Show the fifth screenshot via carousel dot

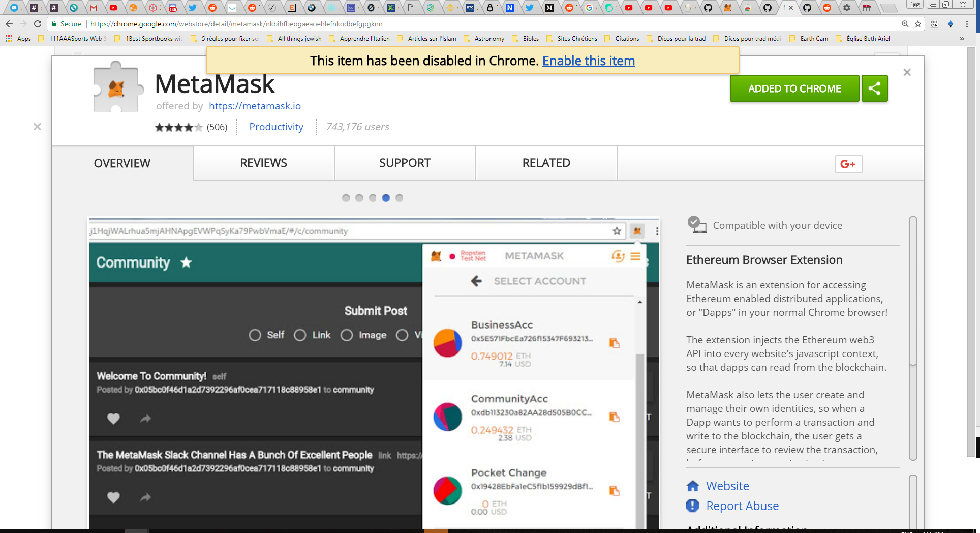tap(400, 198)
